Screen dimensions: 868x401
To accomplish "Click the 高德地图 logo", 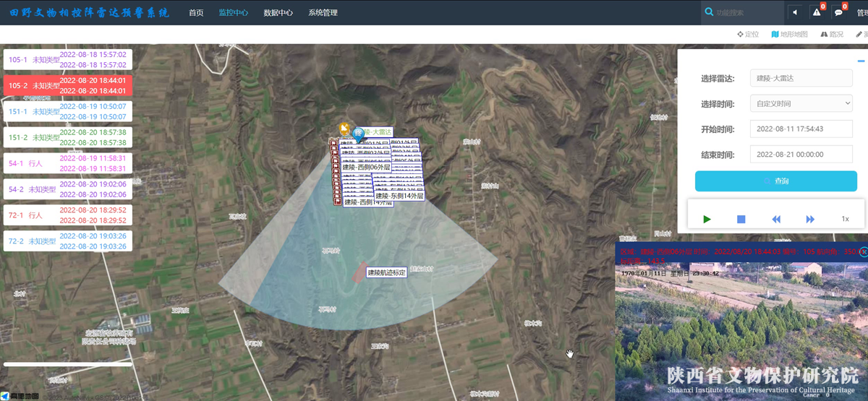I will (x=20, y=396).
